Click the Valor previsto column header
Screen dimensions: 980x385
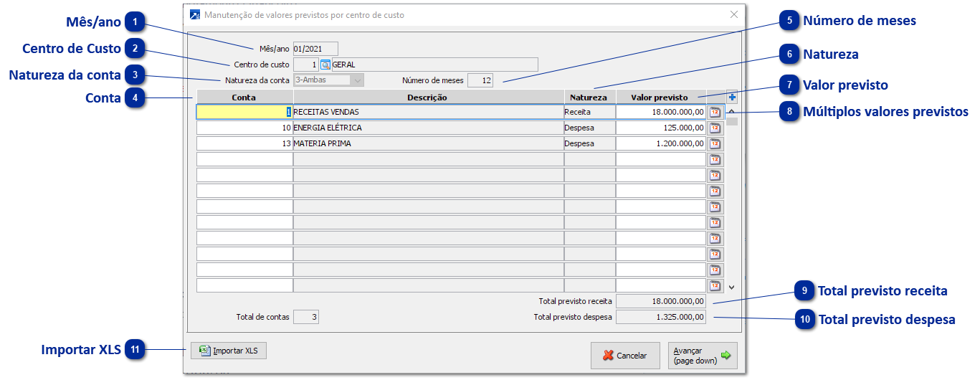click(x=660, y=97)
